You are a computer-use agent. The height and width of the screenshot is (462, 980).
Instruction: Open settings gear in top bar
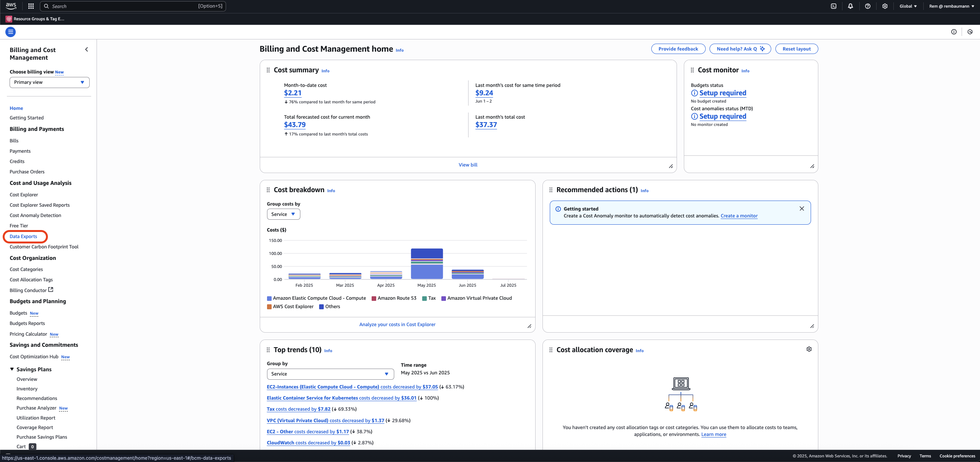tap(885, 6)
